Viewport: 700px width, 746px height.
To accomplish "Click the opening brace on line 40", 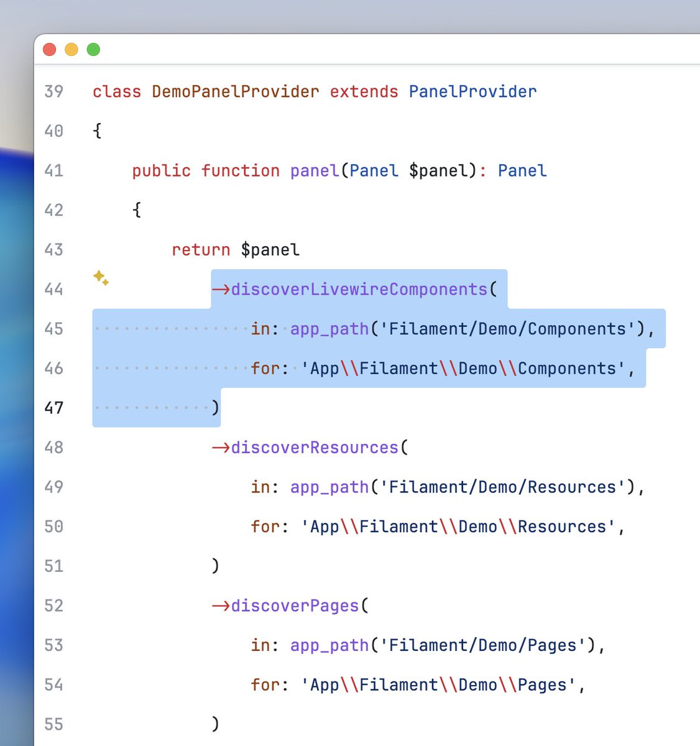I will (x=97, y=131).
